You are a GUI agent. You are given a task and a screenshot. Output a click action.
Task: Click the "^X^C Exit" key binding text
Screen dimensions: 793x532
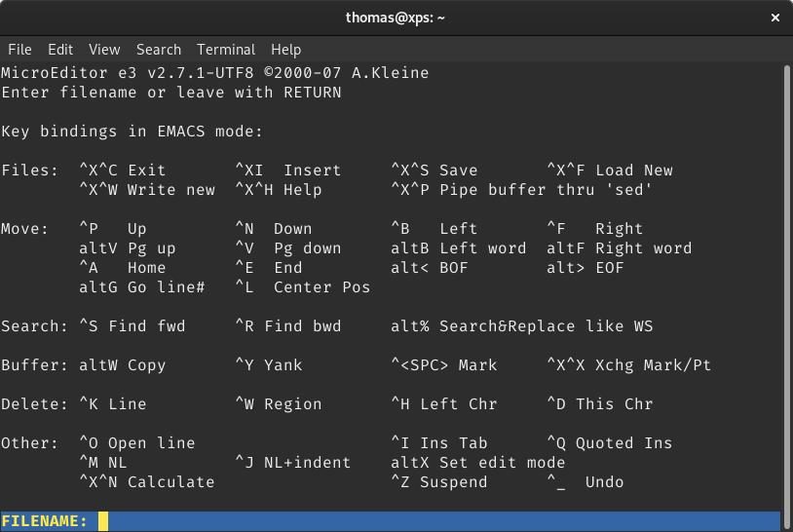[123, 171]
